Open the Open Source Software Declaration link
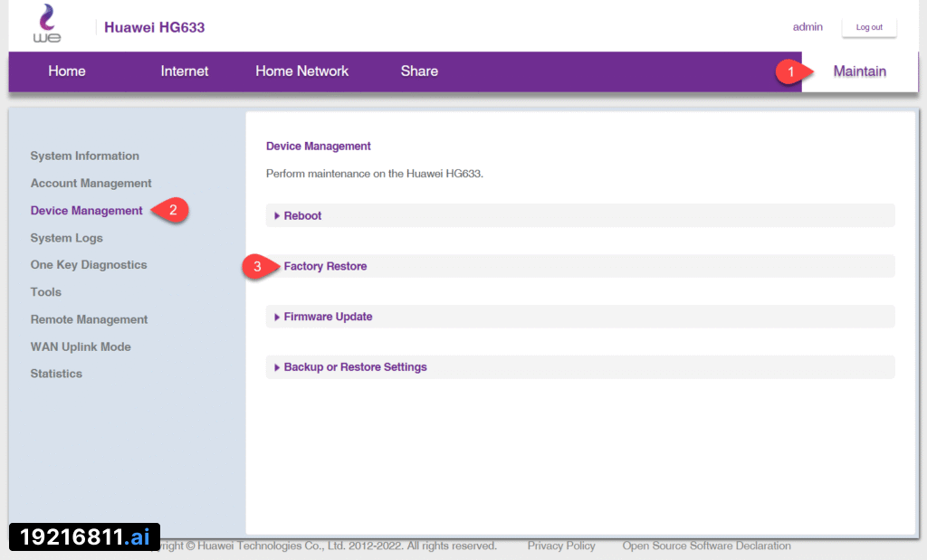The width and height of the screenshot is (927, 560). tap(706, 546)
